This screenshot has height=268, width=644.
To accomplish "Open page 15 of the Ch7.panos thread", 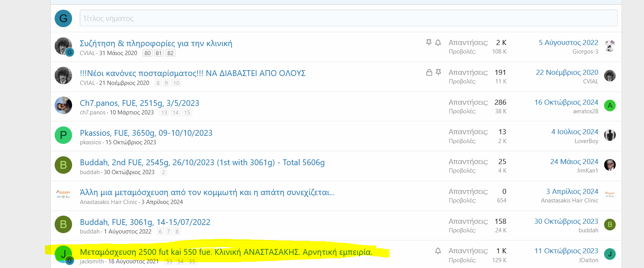I will point(187,112).
